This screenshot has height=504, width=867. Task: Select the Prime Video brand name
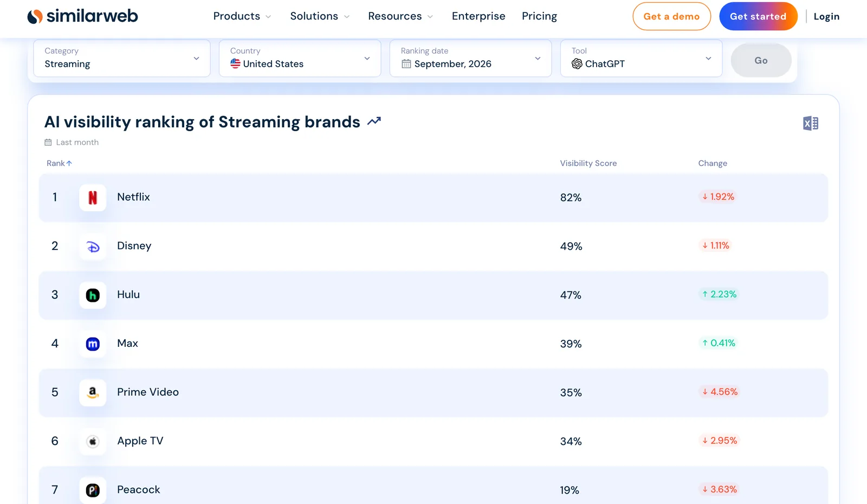[x=148, y=392]
